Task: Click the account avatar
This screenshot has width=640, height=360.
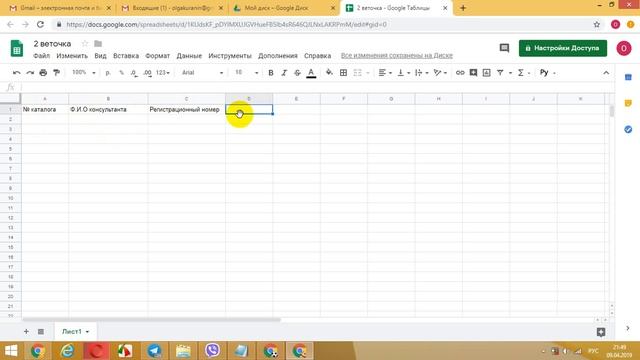Action: [624, 48]
